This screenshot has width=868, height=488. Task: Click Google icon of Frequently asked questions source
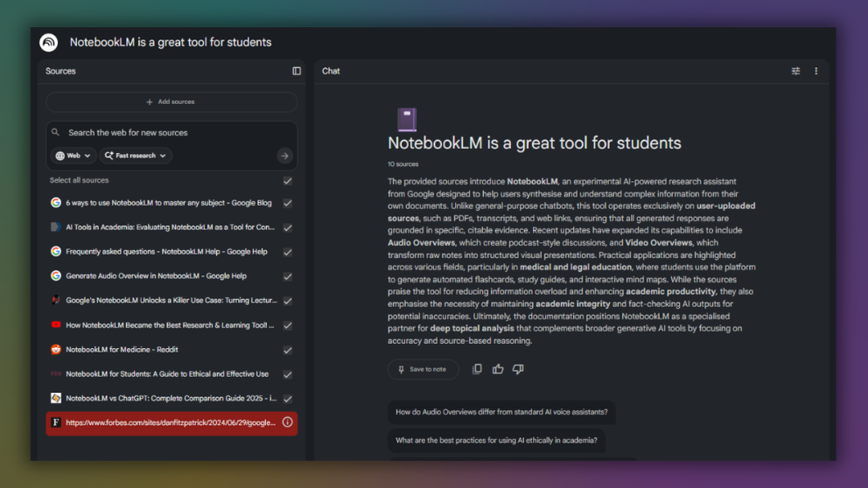[x=56, y=251]
